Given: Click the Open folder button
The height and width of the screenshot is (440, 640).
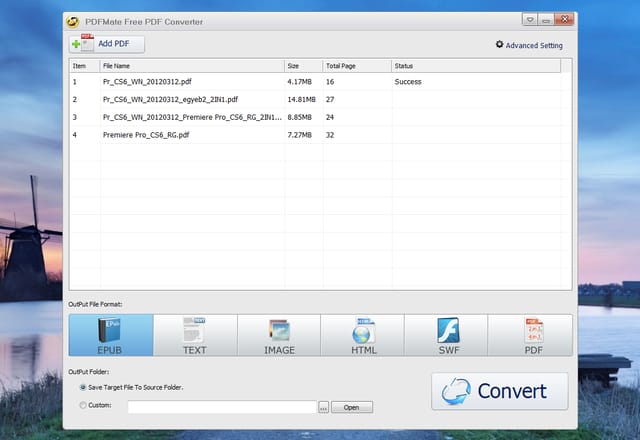Looking at the screenshot, I should (351, 407).
